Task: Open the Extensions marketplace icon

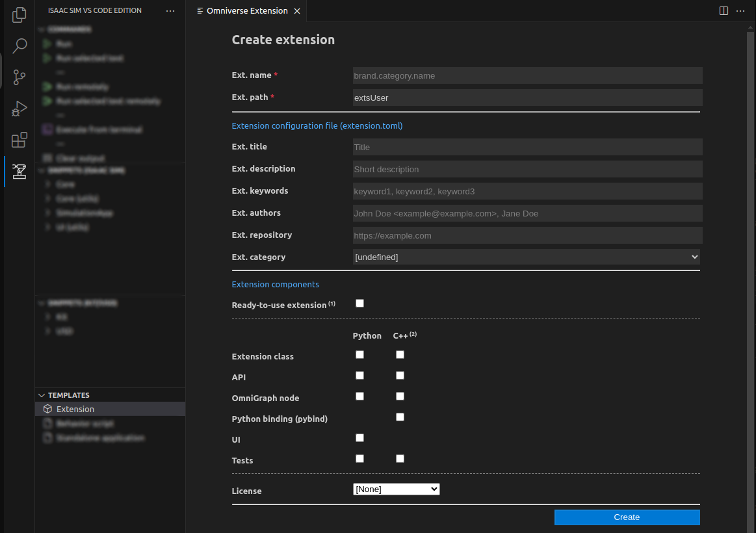Action: [x=20, y=140]
